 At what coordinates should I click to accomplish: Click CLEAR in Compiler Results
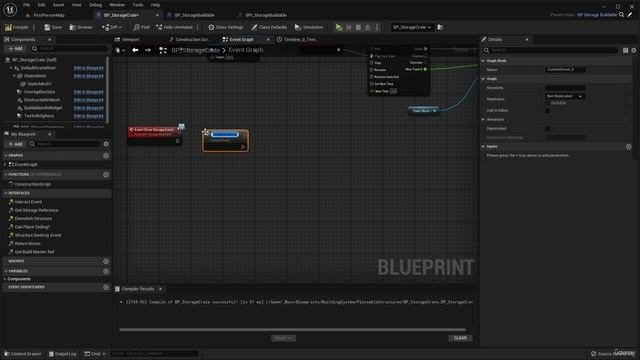pyautogui.click(x=460, y=338)
